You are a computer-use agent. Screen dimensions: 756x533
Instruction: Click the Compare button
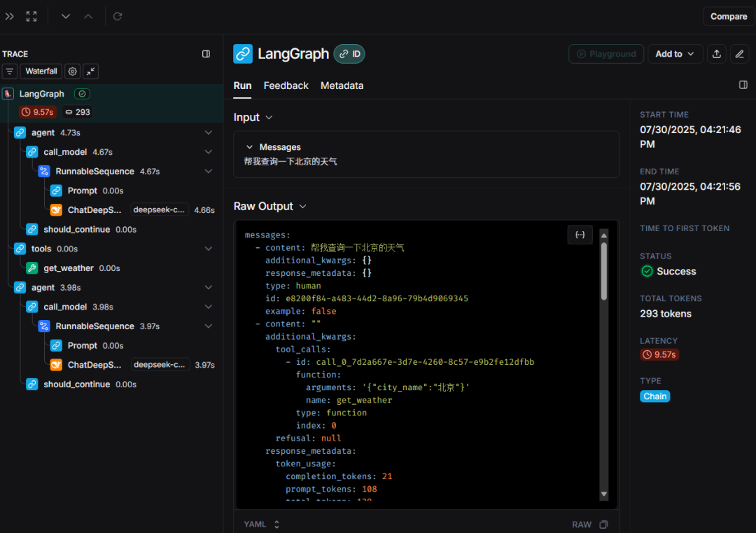728,16
